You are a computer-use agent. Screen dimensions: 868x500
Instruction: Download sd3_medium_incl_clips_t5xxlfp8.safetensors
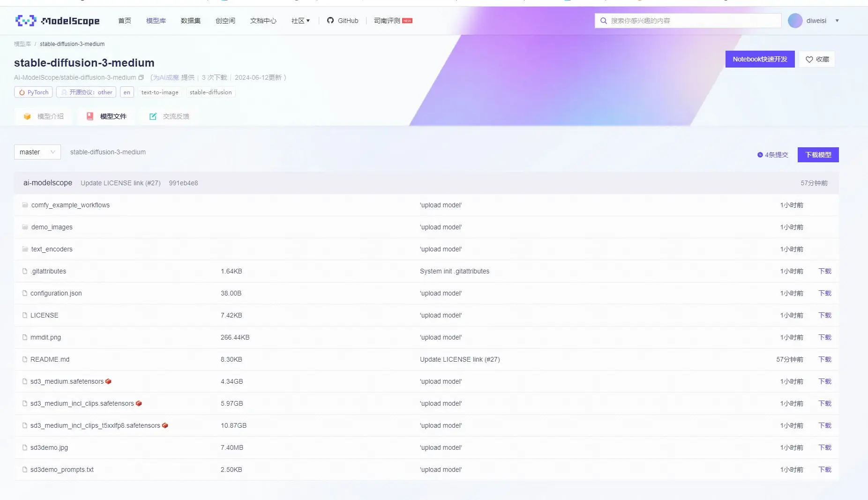pyautogui.click(x=825, y=425)
